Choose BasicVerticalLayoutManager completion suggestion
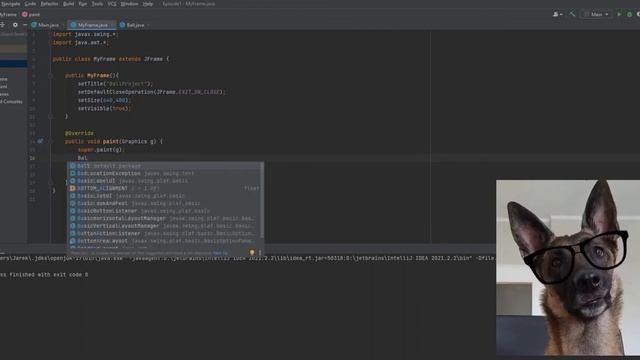The width and height of the screenshot is (640, 360). pos(165,226)
